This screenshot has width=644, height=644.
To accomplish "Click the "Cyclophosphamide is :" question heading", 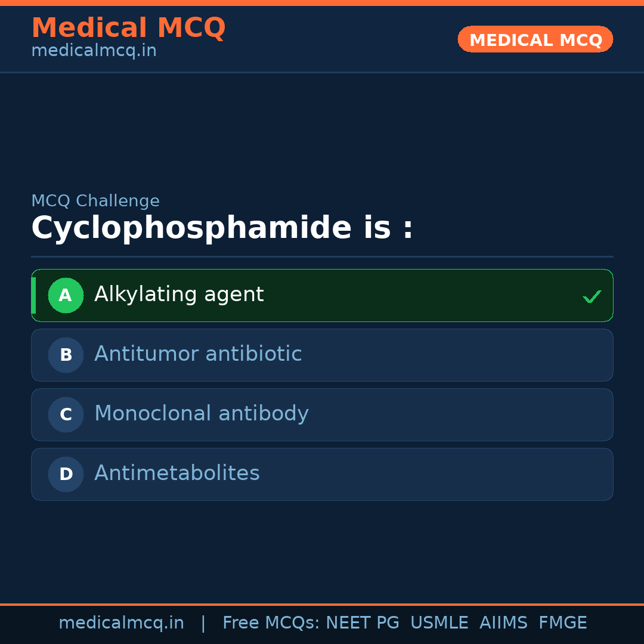I will (222, 228).
